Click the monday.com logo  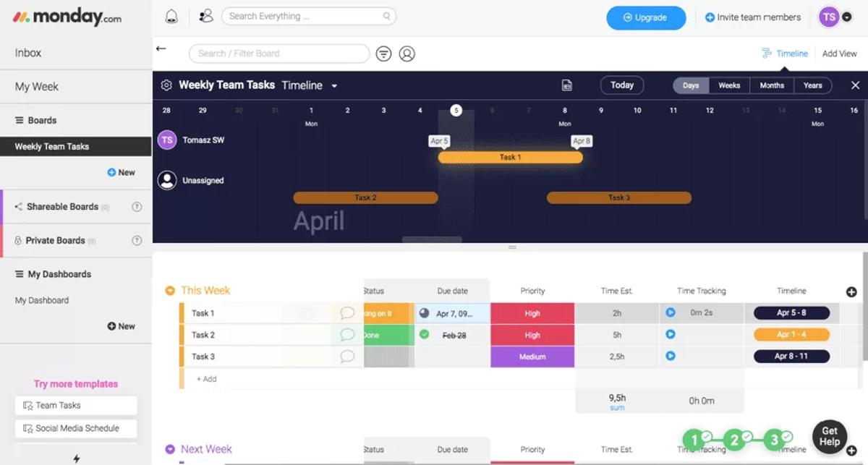[x=67, y=17]
